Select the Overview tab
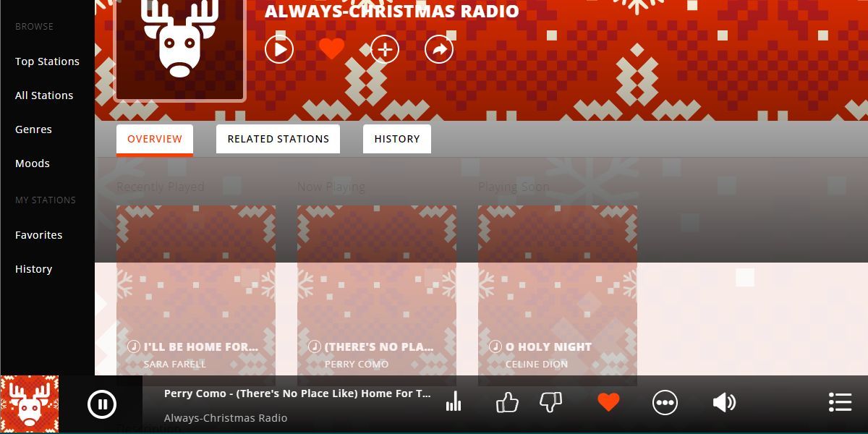This screenshot has width=868, height=434. [155, 140]
